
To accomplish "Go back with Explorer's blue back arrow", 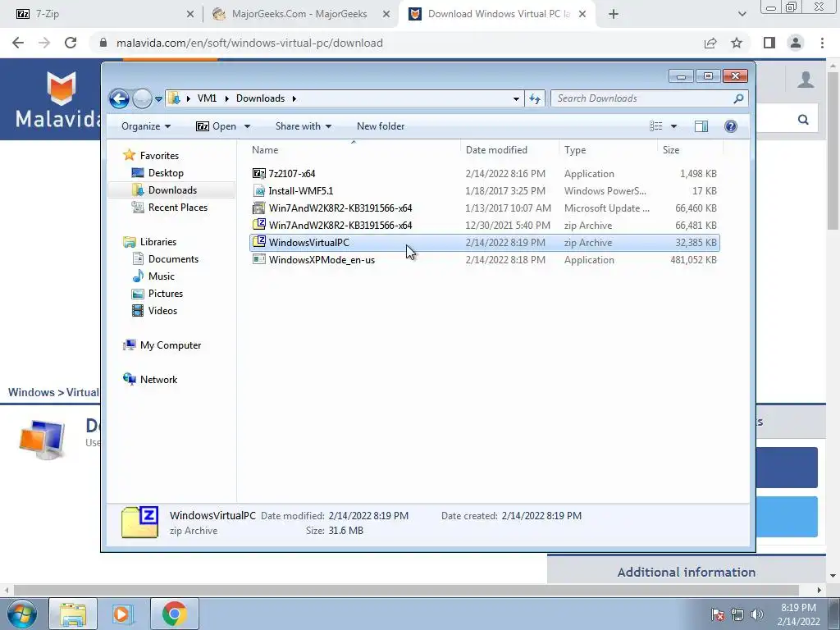I will point(119,98).
